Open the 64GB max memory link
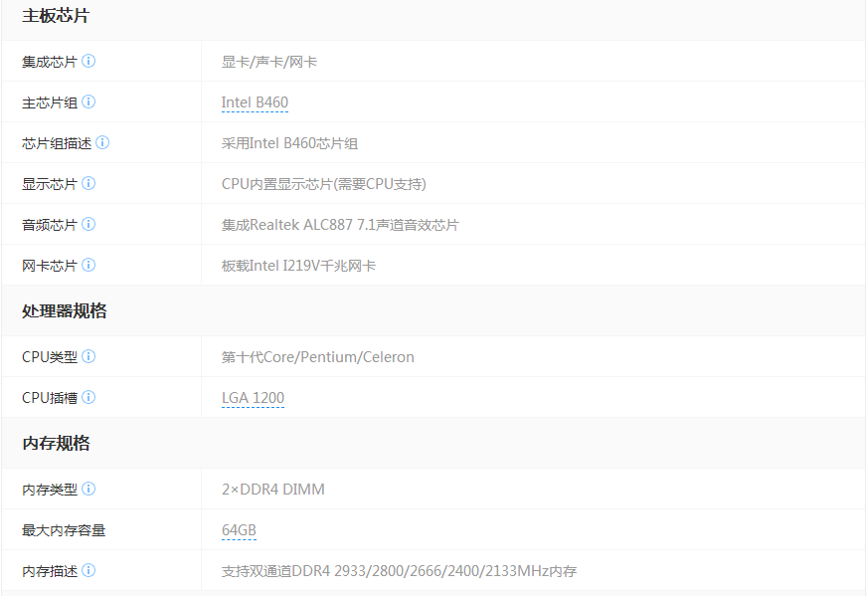Image resolution: width=868 pixels, height=596 pixels. (240, 531)
